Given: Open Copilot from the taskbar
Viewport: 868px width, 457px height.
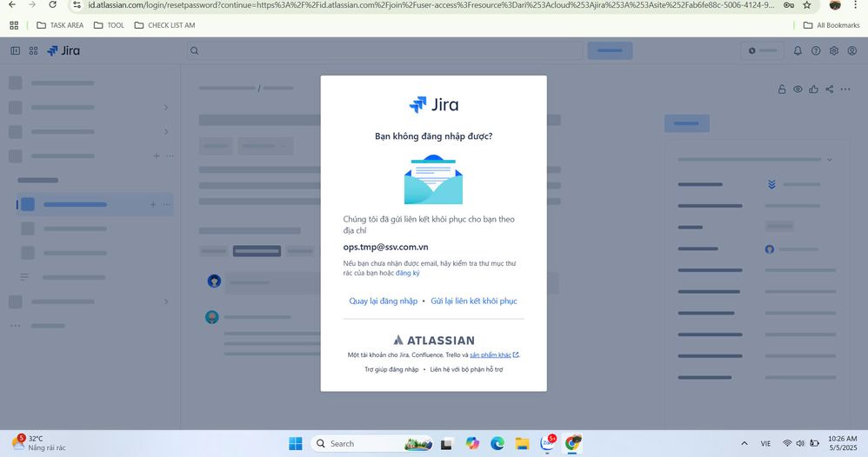Looking at the screenshot, I should point(472,444).
